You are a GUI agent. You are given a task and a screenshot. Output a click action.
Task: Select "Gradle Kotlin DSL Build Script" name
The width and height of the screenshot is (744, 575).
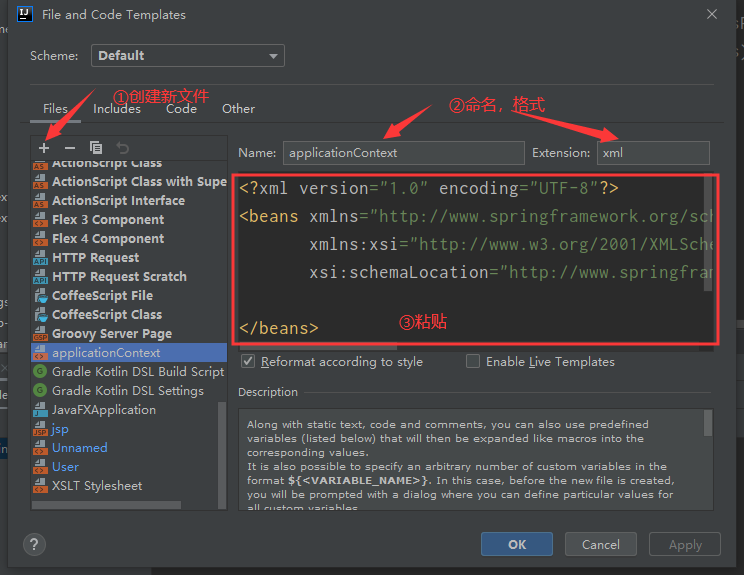point(138,371)
